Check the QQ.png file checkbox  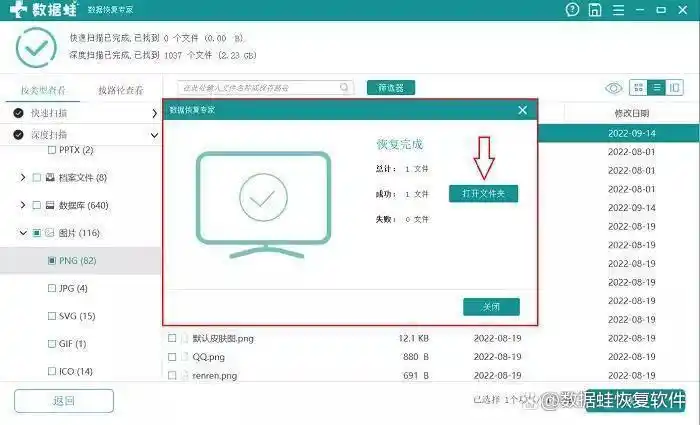(172, 357)
